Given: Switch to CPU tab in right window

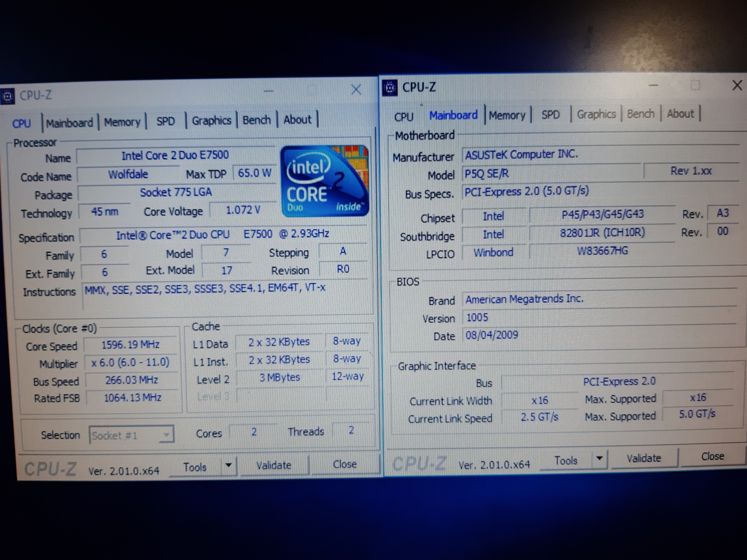Looking at the screenshot, I should [404, 117].
